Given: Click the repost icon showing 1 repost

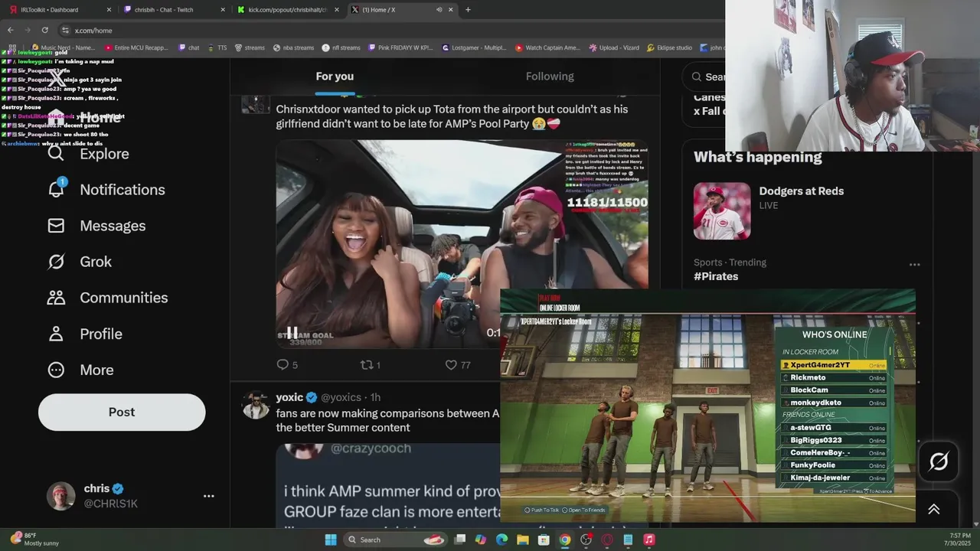Looking at the screenshot, I should 366,365.
